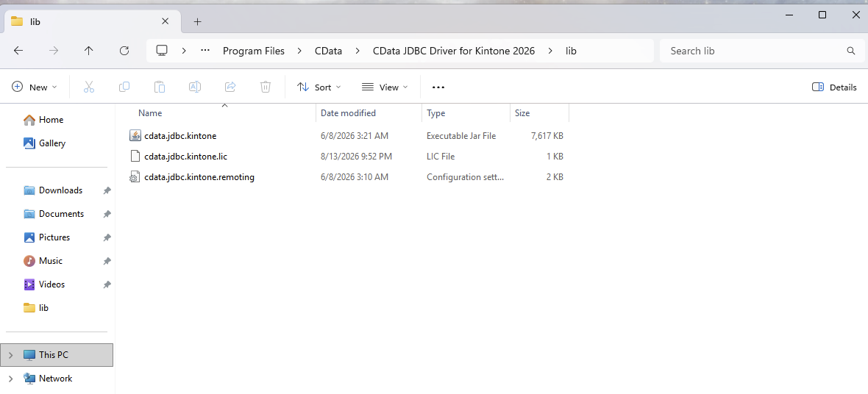Viewport: 868px width, 394px height.
Task: Expand chevron next to PC icon
Action: (x=184, y=51)
